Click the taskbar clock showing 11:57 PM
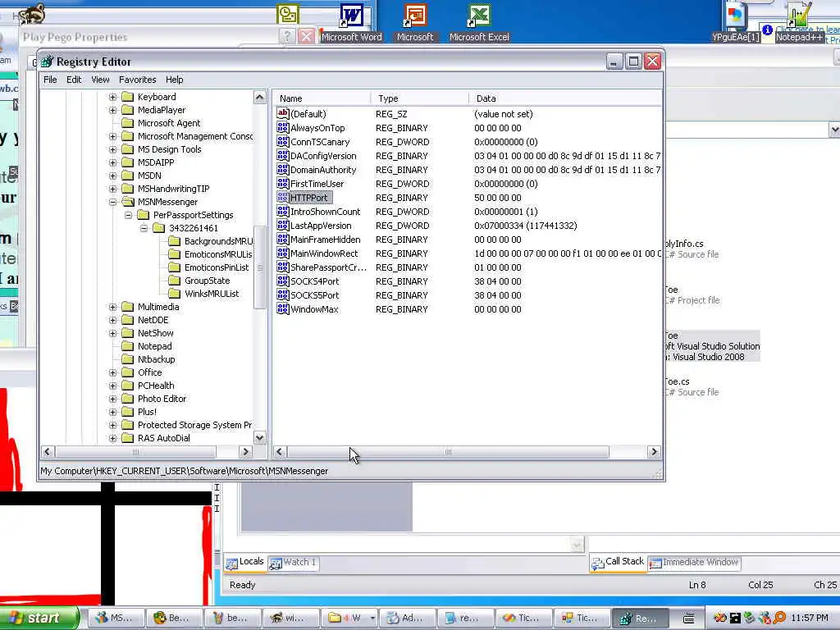This screenshot has height=630, width=840. [809, 619]
